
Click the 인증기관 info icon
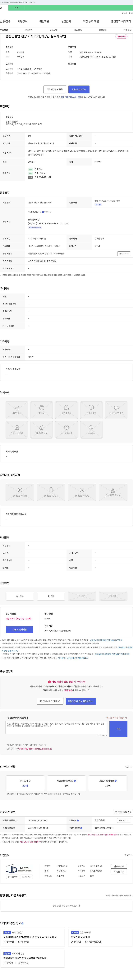78,821
